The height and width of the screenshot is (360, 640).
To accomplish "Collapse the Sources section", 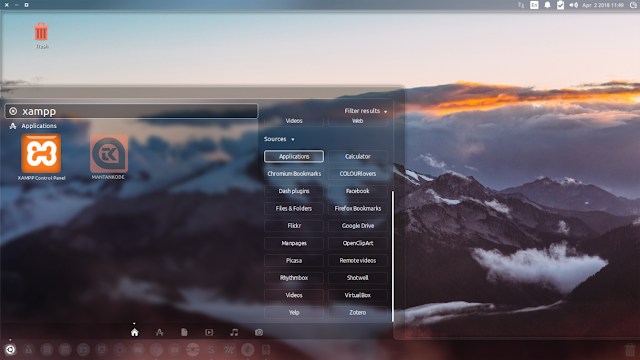I will coord(279,139).
